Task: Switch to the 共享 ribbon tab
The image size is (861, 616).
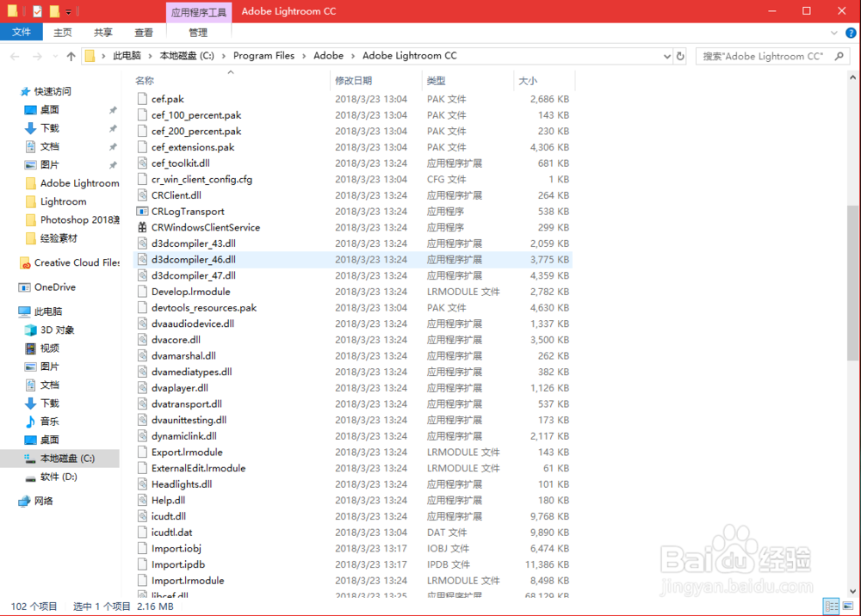Action: [x=102, y=33]
